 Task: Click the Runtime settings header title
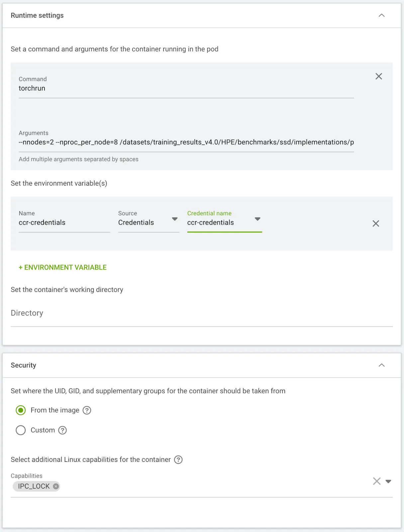(x=37, y=15)
